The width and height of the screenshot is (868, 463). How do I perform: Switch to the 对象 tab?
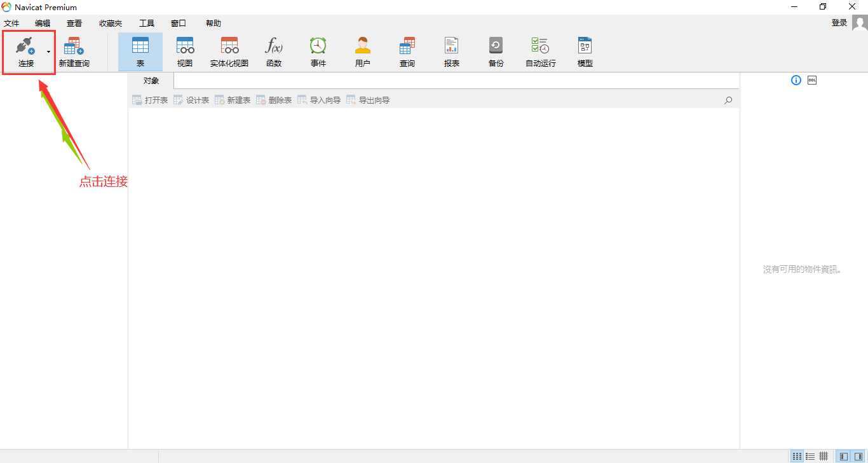tap(151, 81)
